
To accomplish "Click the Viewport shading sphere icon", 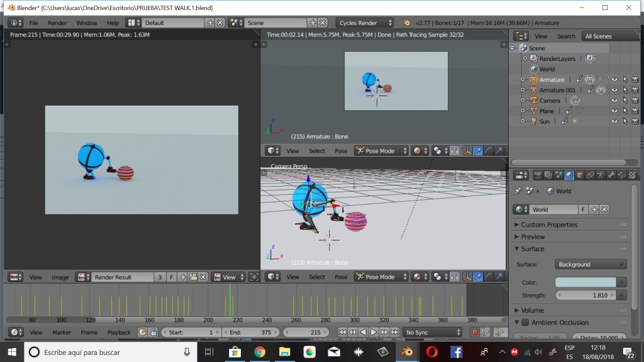I will (x=417, y=277).
